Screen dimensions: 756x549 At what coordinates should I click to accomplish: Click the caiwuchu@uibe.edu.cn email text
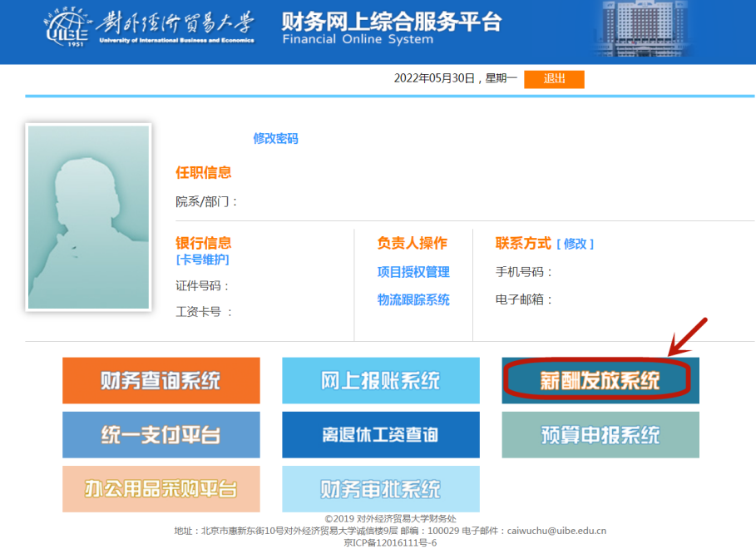pyautogui.click(x=556, y=531)
